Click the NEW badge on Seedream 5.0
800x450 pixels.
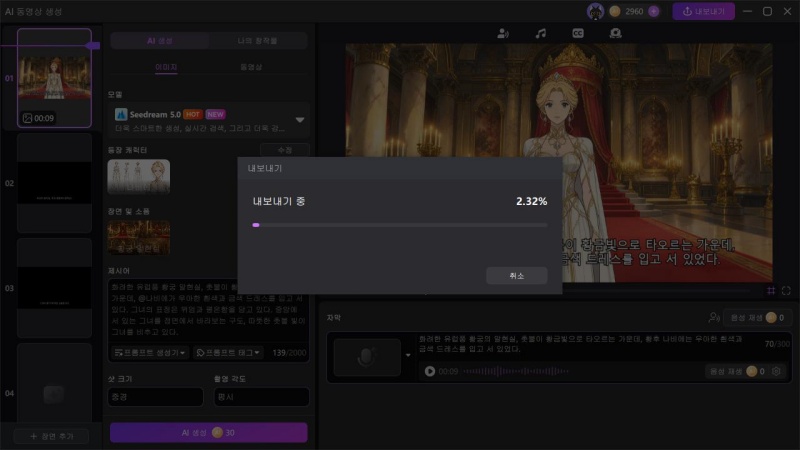(x=215, y=114)
